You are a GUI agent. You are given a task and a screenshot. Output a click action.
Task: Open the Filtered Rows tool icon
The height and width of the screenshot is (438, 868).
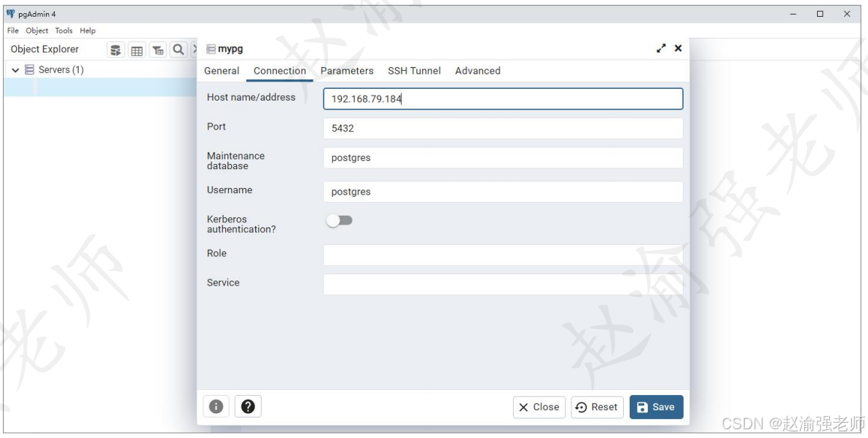157,49
